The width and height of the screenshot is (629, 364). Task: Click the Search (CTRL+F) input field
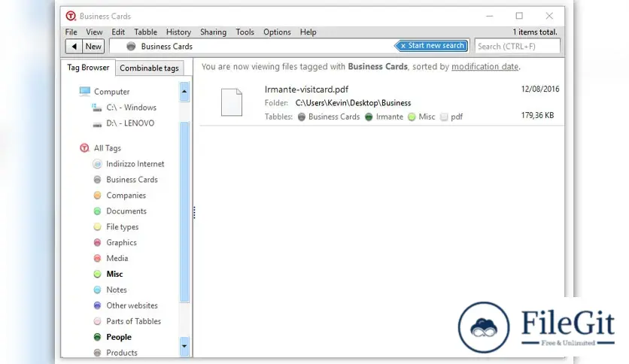coord(517,46)
